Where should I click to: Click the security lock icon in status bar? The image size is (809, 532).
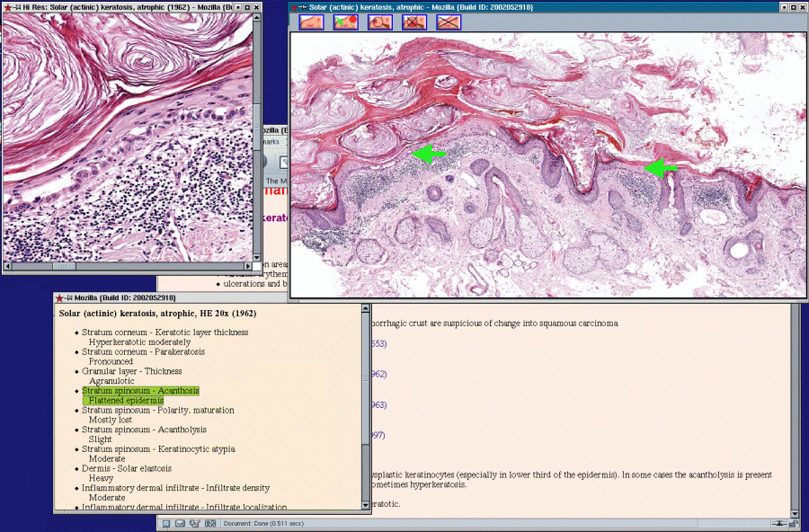(793, 524)
